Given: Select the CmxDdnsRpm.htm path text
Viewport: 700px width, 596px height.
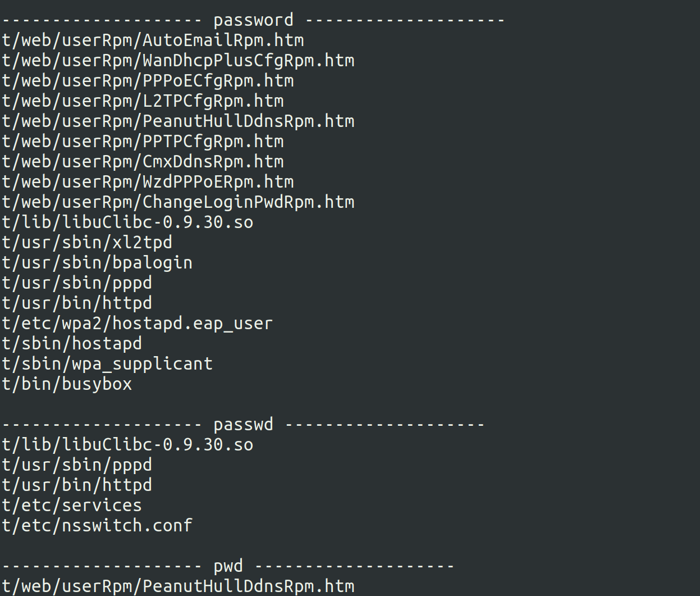Looking at the screenshot, I should coord(143,162).
